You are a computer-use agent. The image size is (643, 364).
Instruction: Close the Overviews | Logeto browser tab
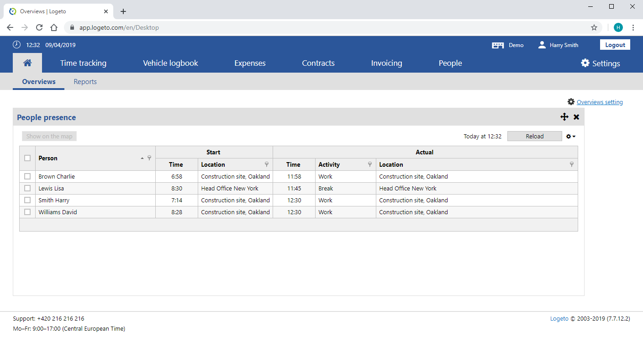(106, 11)
